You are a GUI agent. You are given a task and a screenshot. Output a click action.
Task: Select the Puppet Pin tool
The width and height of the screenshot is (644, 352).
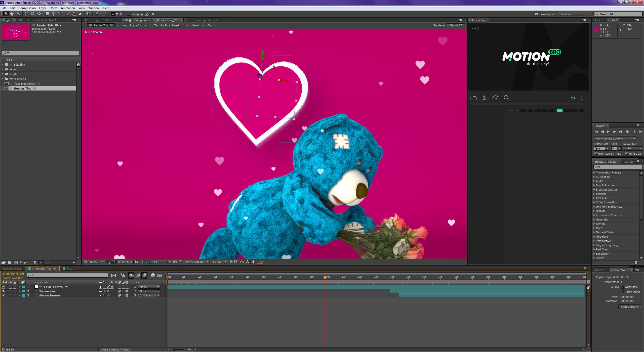pos(97,14)
